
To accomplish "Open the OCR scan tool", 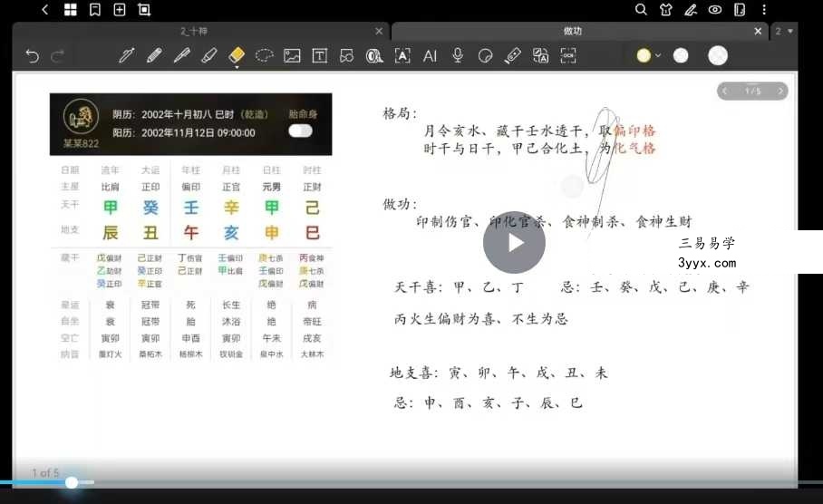I will 568,55.
